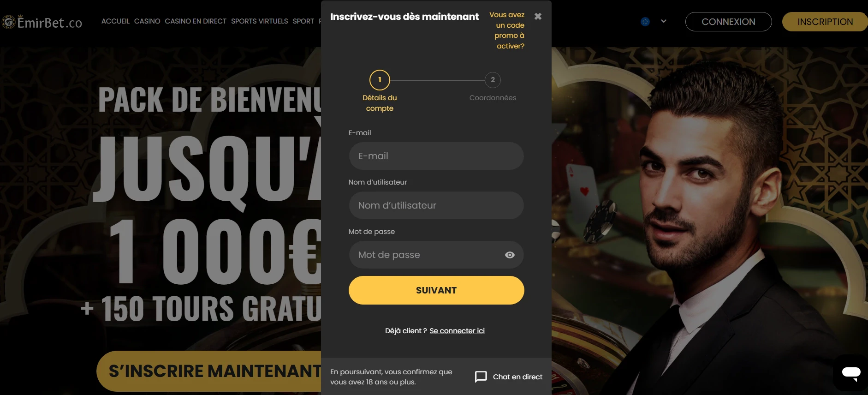Expand the language dropdown chevron

(664, 21)
